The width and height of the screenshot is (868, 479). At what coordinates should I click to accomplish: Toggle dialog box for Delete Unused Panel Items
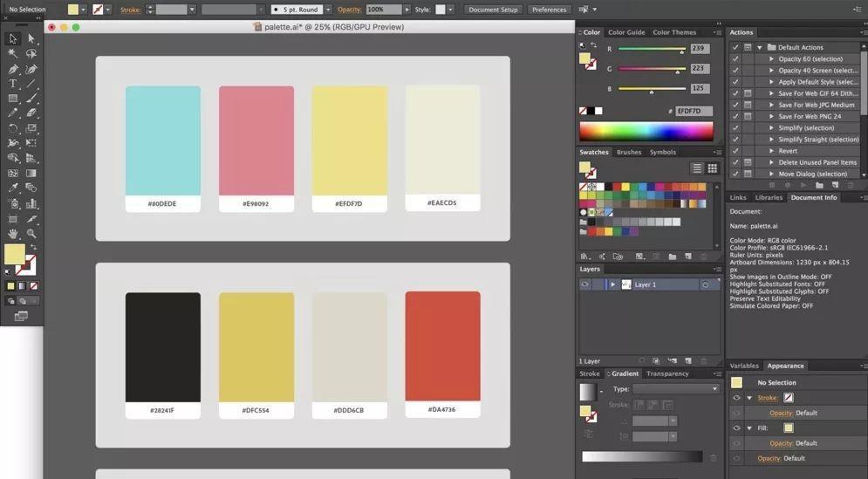pyautogui.click(x=748, y=162)
